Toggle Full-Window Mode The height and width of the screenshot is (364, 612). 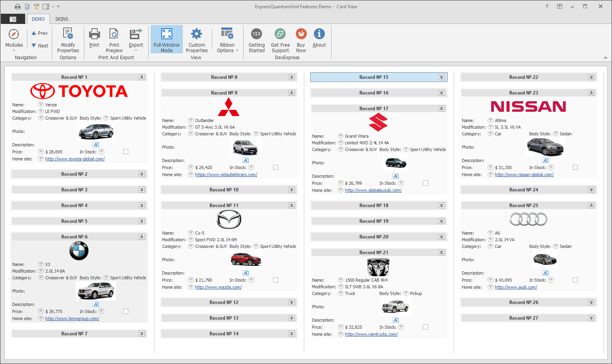pyautogui.click(x=166, y=40)
